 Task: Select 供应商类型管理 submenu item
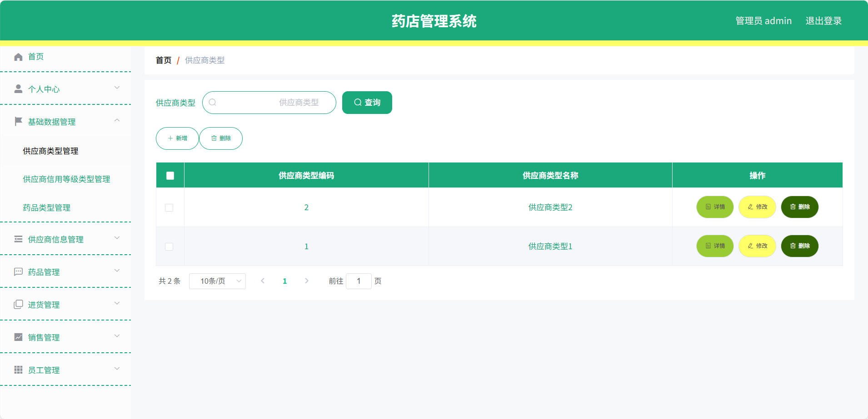pyautogui.click(x=65, y=151)
